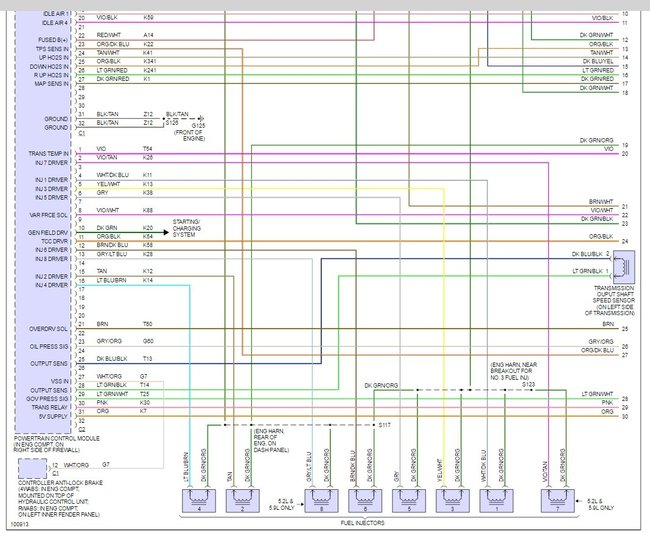Click the fuel injector 7 symbol

tap(558, 501)
